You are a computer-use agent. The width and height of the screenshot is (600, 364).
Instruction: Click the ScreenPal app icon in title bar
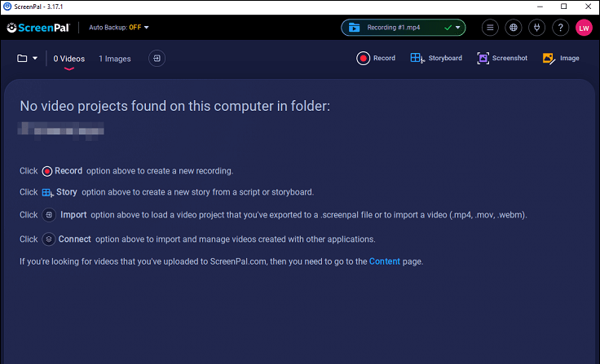7,7
